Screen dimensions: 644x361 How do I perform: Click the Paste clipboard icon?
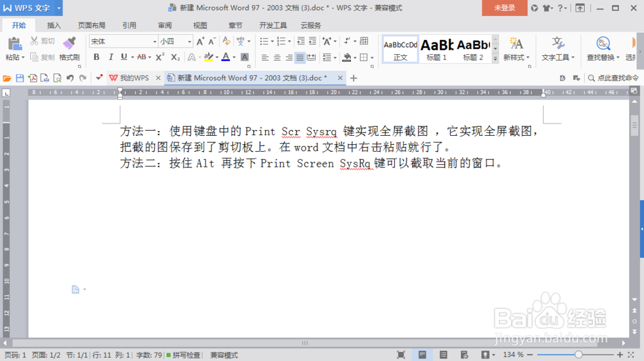pos(14,44)
